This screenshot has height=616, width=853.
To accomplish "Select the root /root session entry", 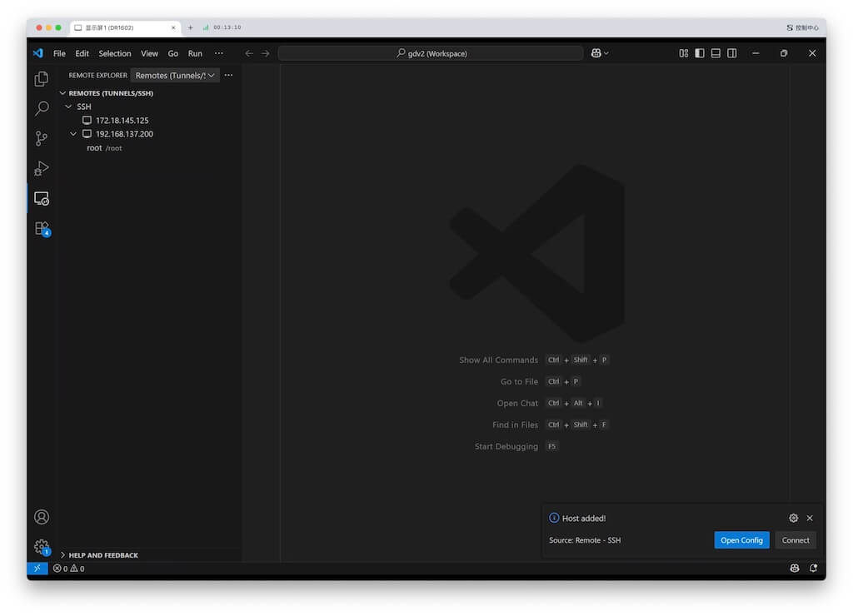I will click(104, 147).
